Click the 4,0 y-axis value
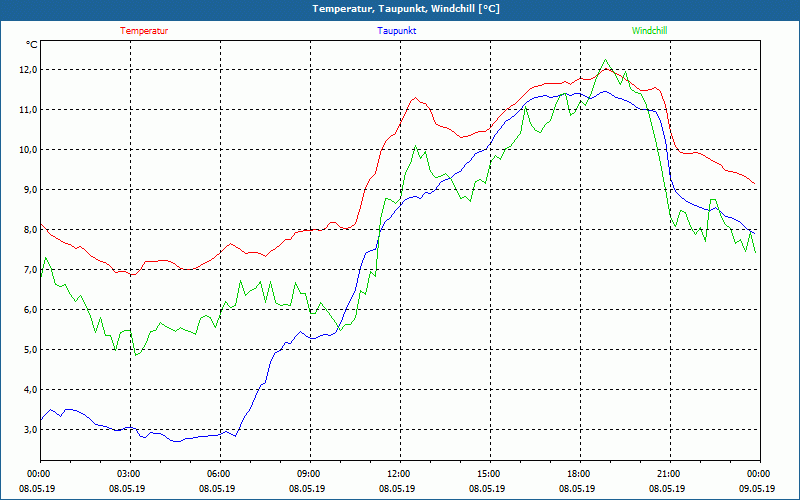Viewport: 800px width, 500px height. point(29,390)
